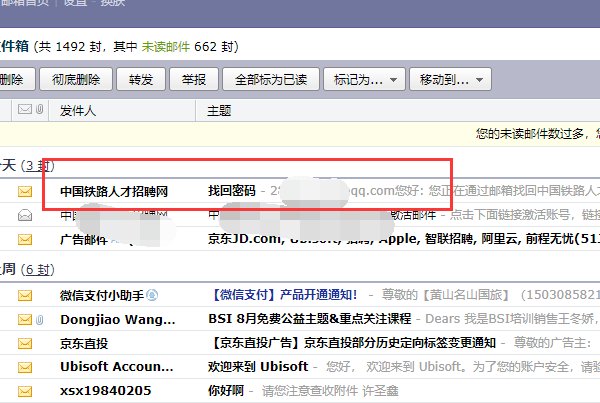Viewport: 600px width, 403px height.
Task: Click the 转发 button
Action: (141, 79)
